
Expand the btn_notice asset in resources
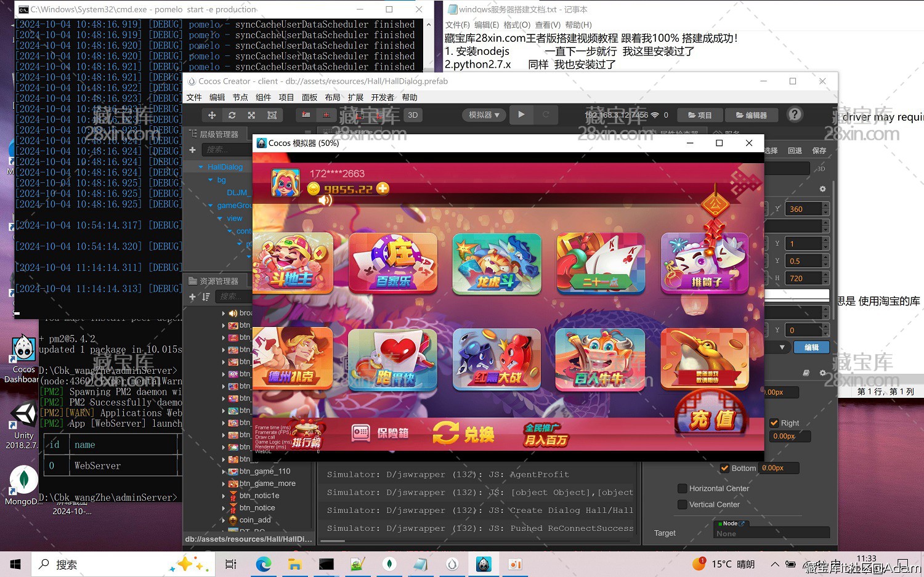[223, 507]
